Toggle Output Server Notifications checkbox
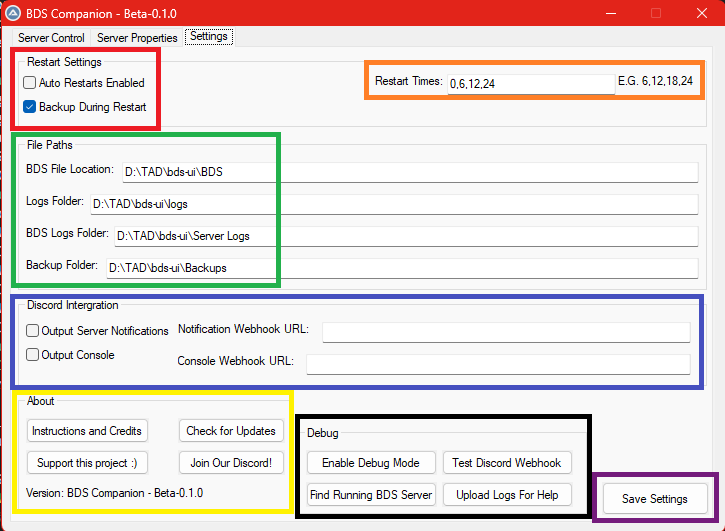725x531 pixels. (97, 331)
